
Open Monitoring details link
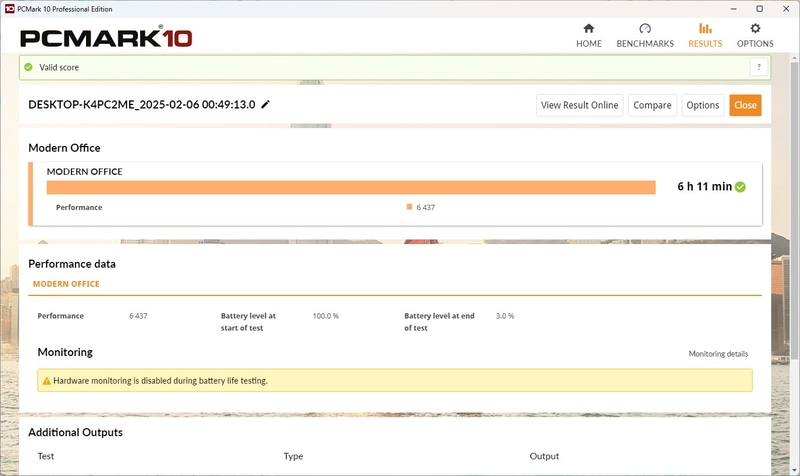tap(718, 354)
